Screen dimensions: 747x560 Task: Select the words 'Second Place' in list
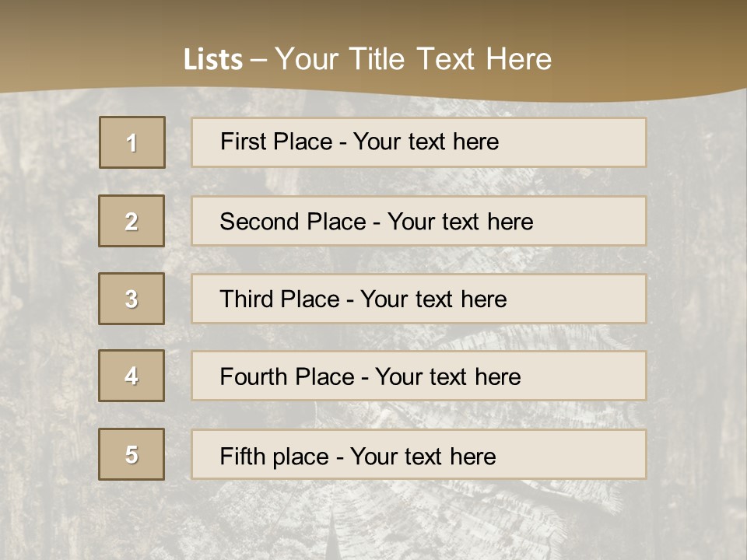[x=293, y=222]
